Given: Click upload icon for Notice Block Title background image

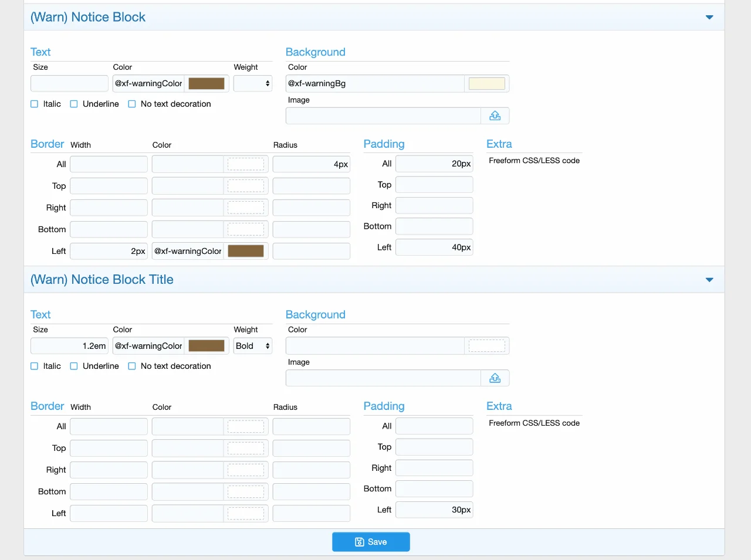Looking at the screenshot, I should [495, 378].
